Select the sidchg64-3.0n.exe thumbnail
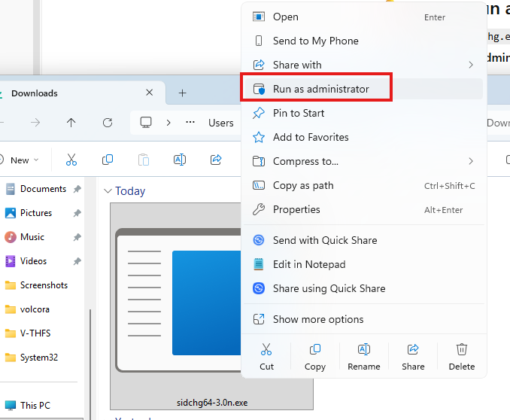This screenshot has height=420, width=510. (x=178, y=300)
